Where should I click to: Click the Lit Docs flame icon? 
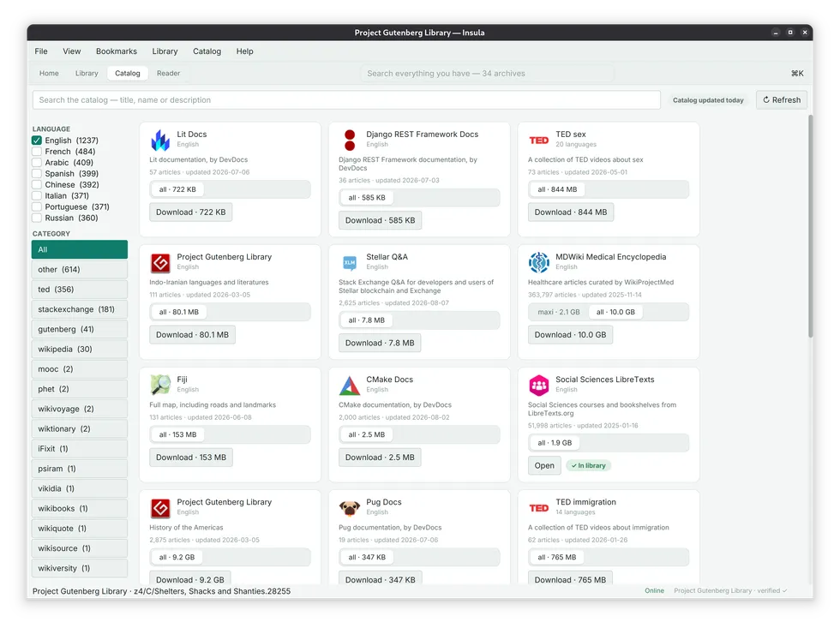coord(160,141)
